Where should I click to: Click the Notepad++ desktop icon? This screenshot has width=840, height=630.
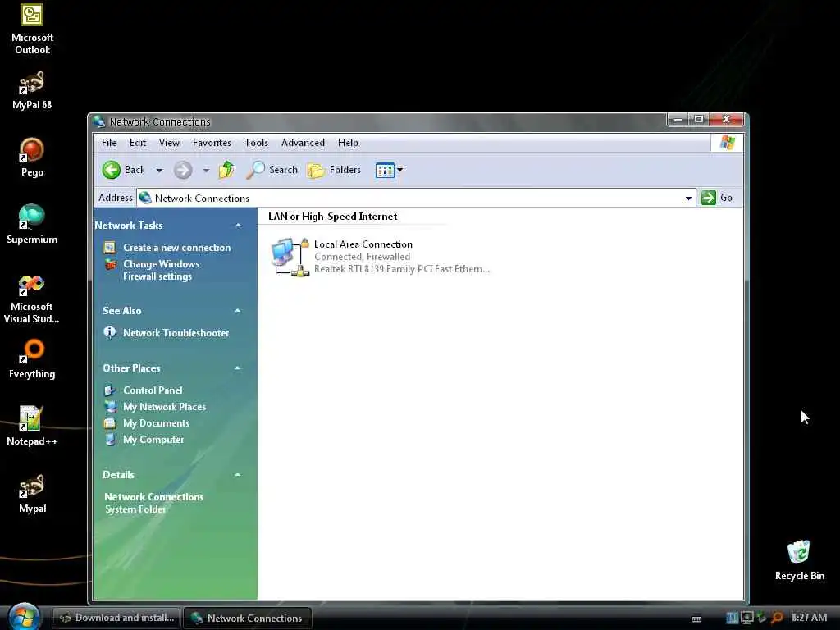pyautogui.click(x=32, y=427)
